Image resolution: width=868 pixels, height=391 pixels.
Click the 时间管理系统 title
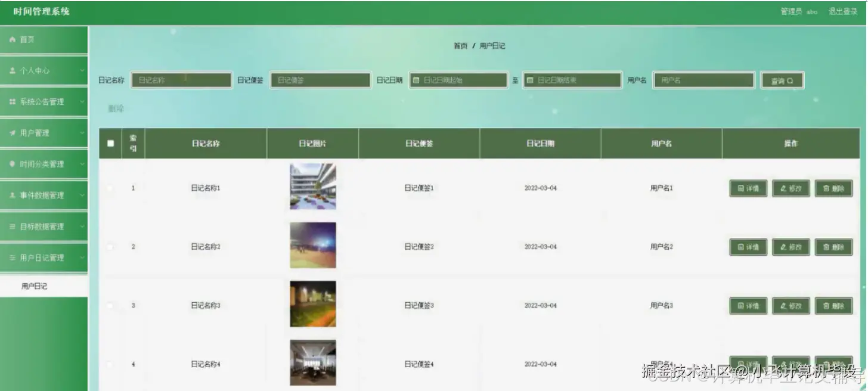[41, 11]
